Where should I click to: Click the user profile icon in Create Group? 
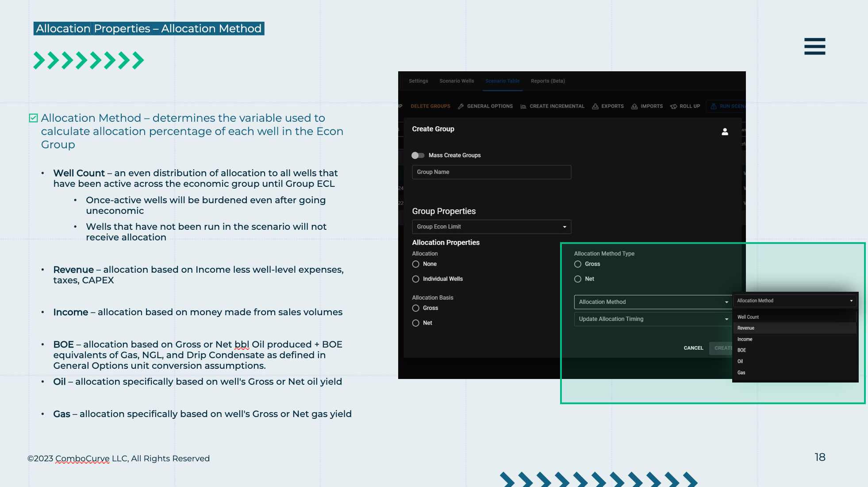click(x=725, y=131)
